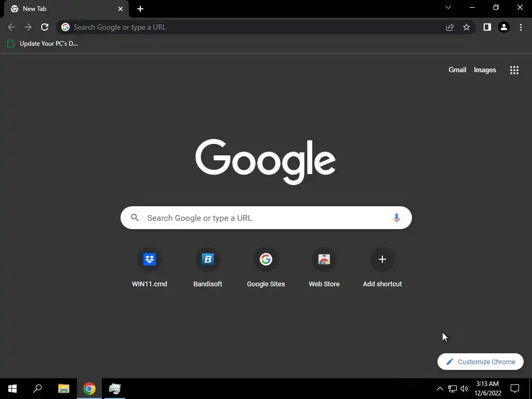The width and height of the screenshot is (532, 399).
Task: Start voice search with the microphone
Action: click(396, 218)
